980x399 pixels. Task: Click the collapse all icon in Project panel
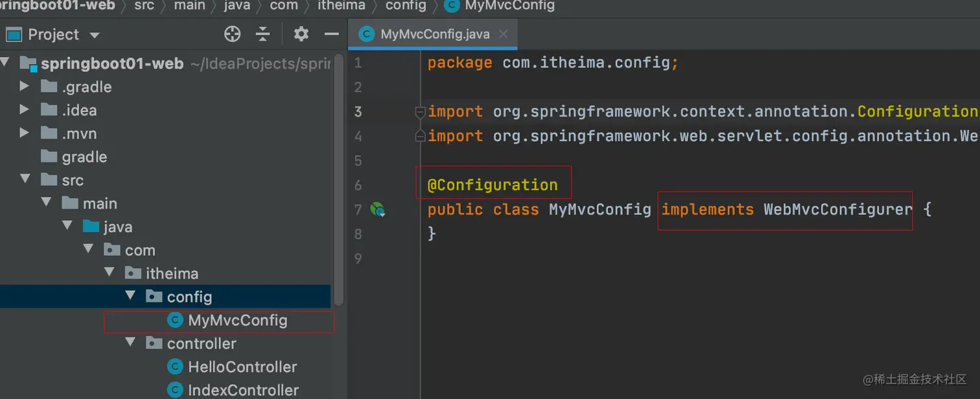coord(262,34)
